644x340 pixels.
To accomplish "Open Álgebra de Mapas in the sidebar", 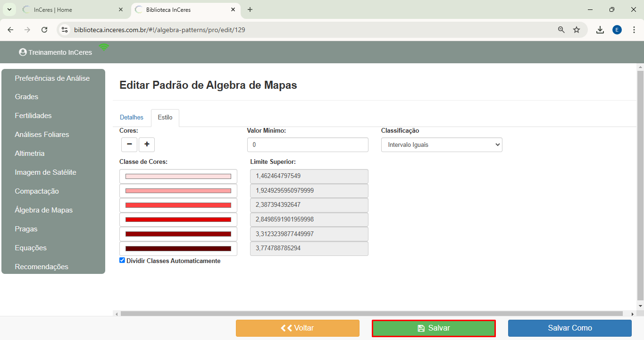I will 44,210.
